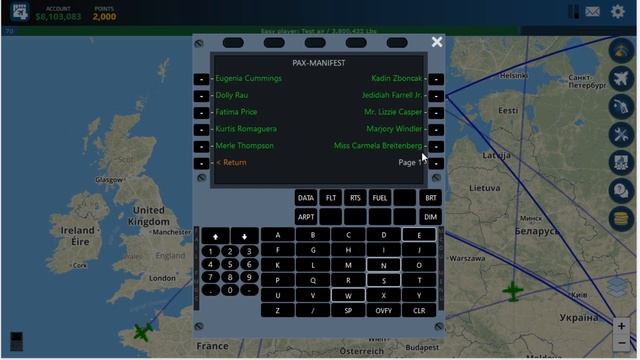
Task: Click letter key Z
Action: [x=278, y=311]
